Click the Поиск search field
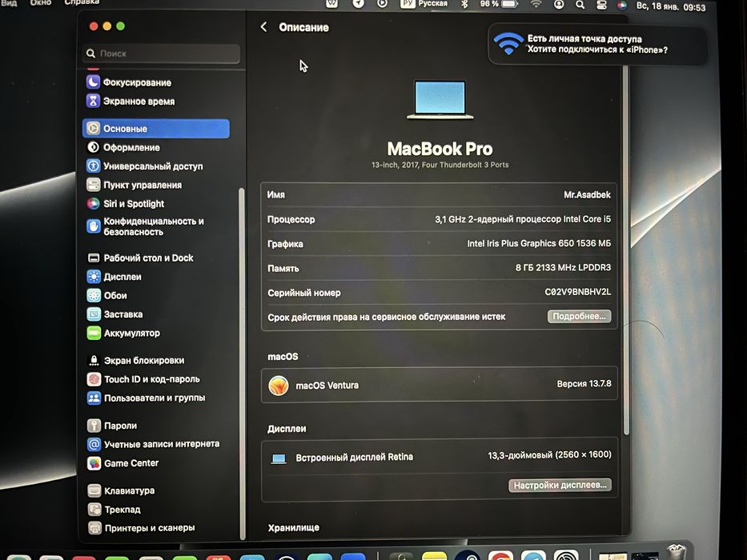The height and width of the screenshot is (560, 747). click(x=161, y=54)
